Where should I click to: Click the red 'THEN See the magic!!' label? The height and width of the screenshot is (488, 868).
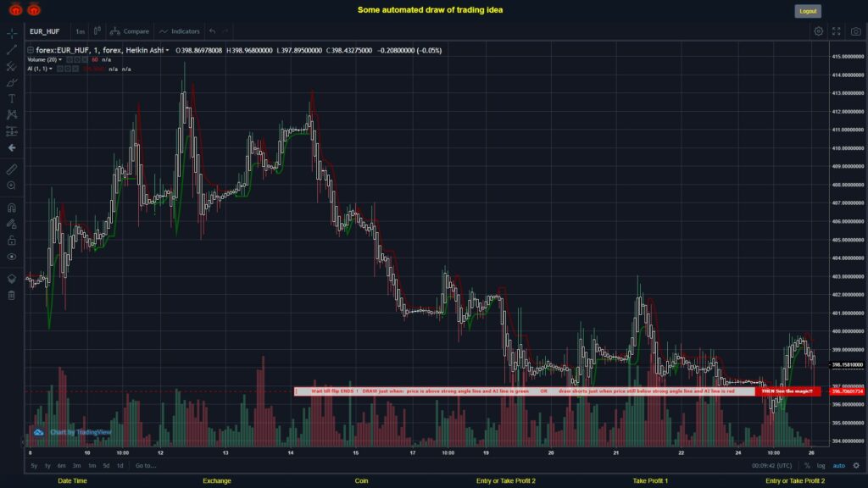coord(787,391)
